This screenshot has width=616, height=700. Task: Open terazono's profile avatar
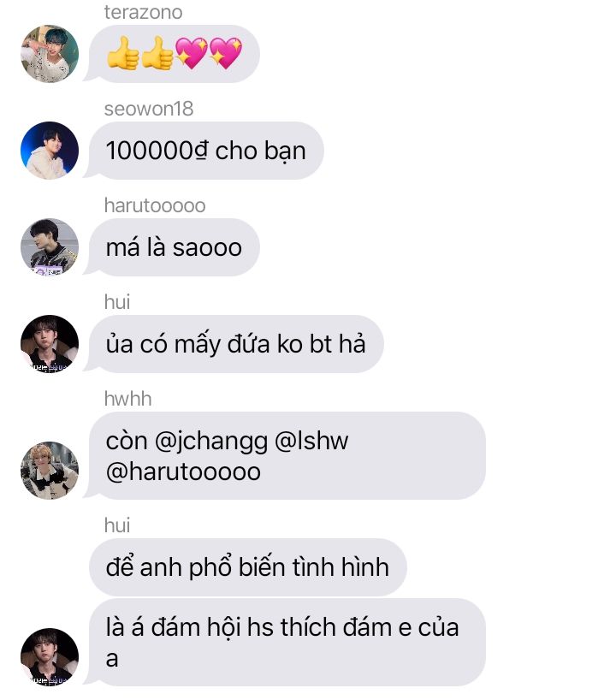coord(50,54)
